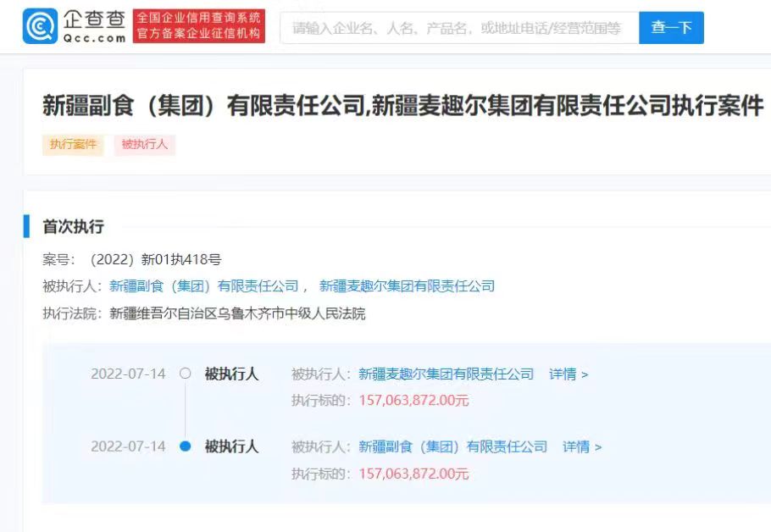Screen dimensions: 771x532
Task: Click the Qcc.com magnifier logo icon
Action: pos(41,26)
